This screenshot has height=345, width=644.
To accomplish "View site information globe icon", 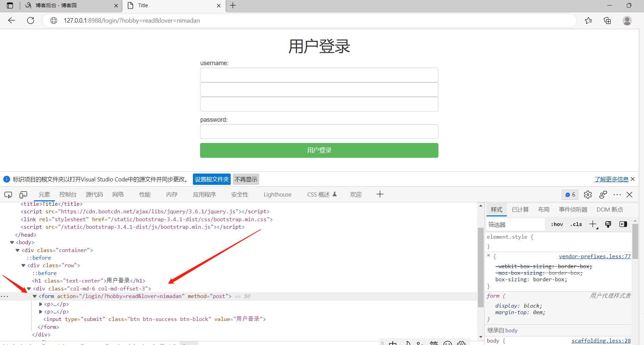I will point(54,21).
